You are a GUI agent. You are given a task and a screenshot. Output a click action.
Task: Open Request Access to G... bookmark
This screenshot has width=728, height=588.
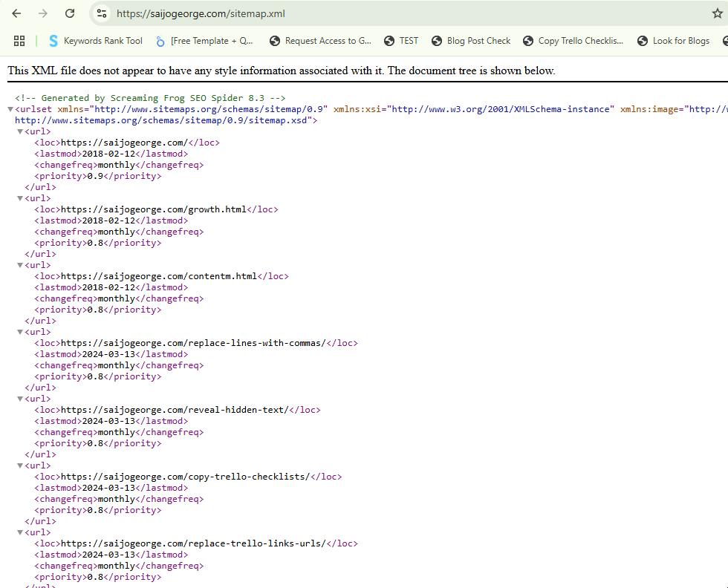[321, 41]
